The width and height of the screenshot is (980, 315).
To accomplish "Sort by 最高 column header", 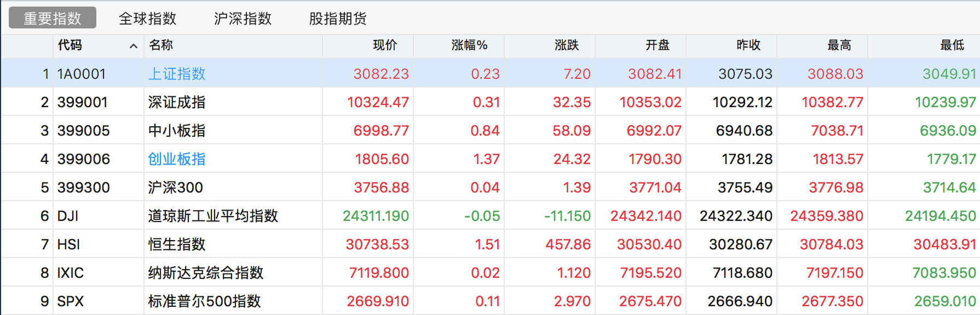I will tap(839, 45).
